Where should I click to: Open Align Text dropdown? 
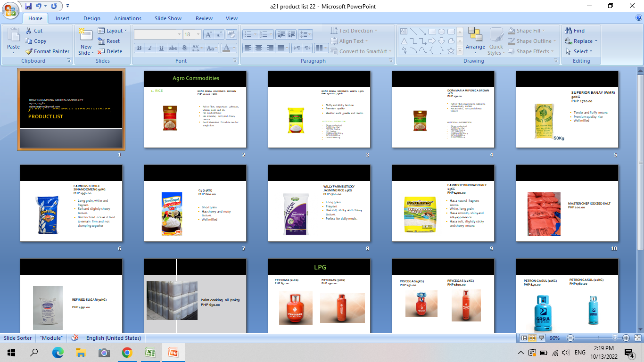[x=350, y=41]
